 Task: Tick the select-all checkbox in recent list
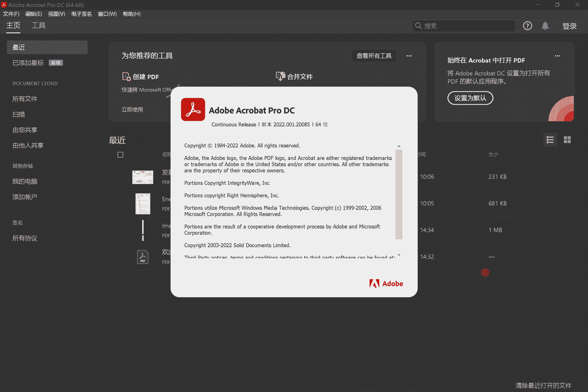pyautogui.click(x=120, y=155)
